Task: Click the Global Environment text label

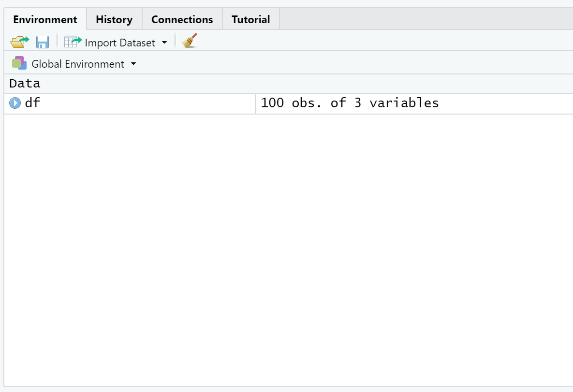Action: pos(78,64)
